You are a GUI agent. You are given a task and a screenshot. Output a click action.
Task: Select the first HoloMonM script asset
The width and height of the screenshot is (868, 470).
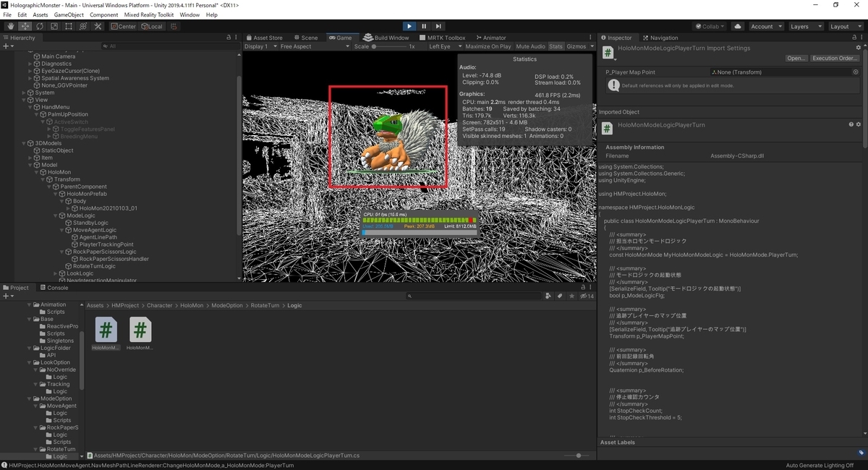pyautogui.click(x=106, y=334)
